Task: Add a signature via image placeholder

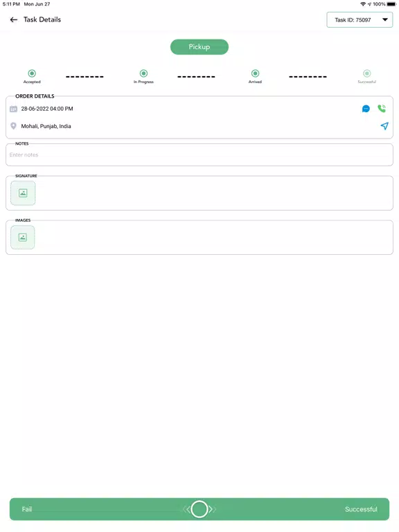Action: (23, 193)
